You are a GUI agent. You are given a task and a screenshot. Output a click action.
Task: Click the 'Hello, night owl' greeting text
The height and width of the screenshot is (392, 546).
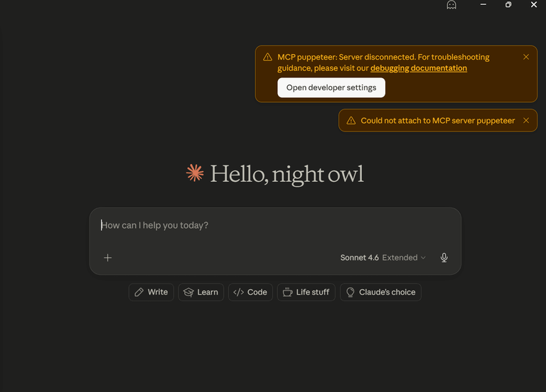point(287,174)
